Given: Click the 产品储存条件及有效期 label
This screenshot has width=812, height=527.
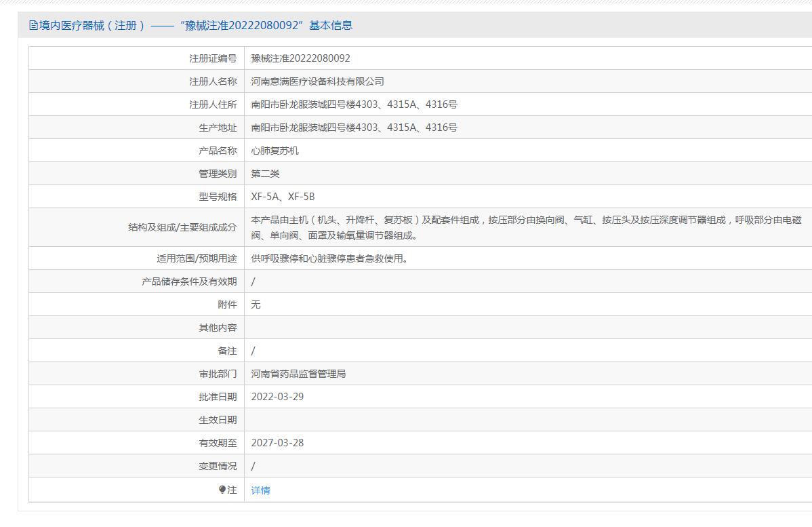Looking at the screenshot, I should tap(189, 281).
